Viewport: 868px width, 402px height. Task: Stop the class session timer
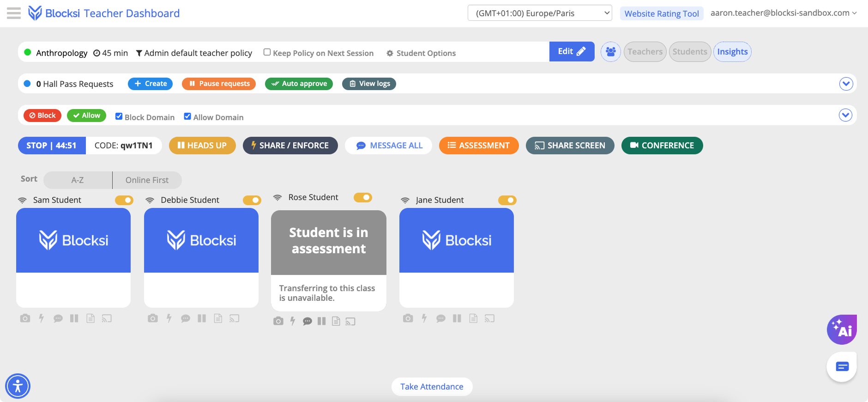click(52, 146)
